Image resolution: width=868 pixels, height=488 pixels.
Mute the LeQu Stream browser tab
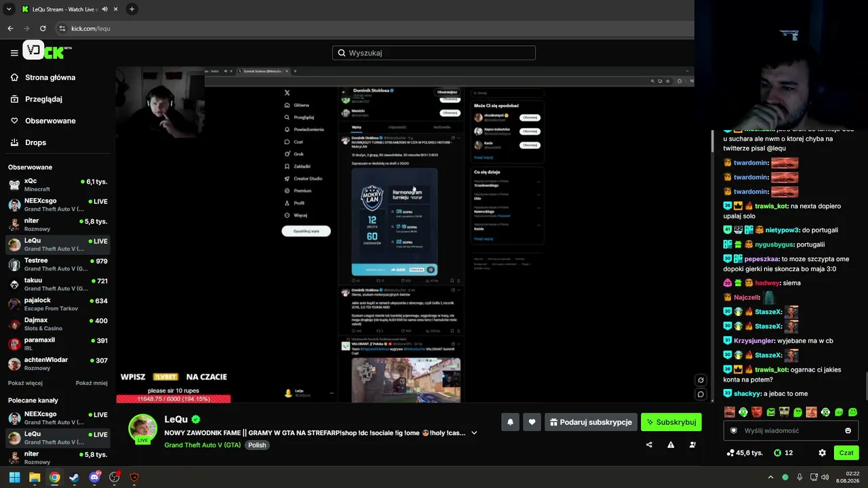point(104,9)
